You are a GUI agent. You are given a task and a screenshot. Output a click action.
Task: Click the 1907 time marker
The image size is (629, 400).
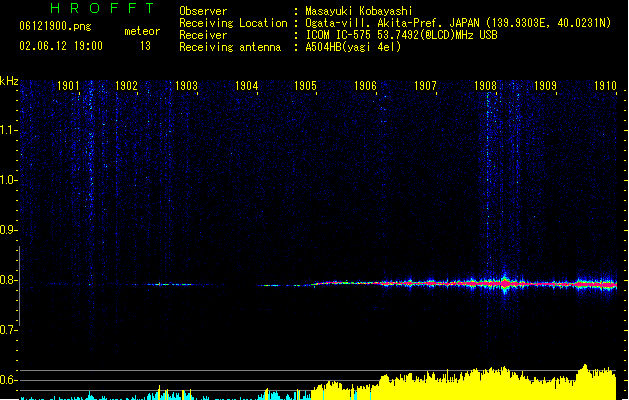coord(425,86)
